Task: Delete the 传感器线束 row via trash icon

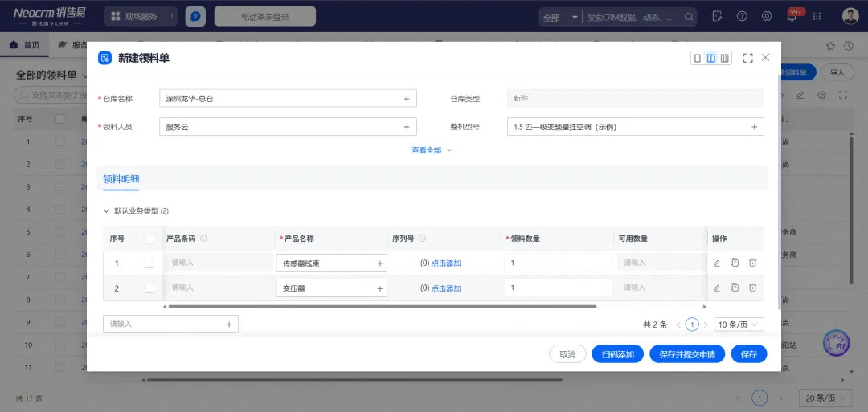Action: coord(753,263)
